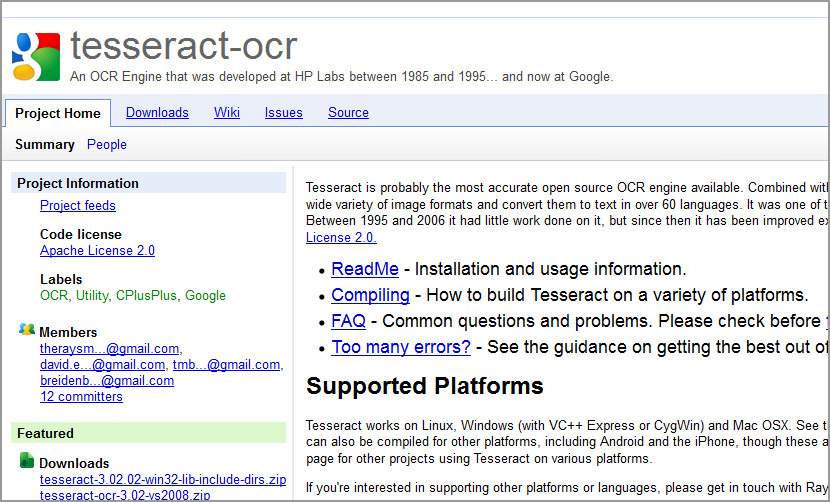The image size is (830, 502).
Task: Open the People sub-tab
Action: tap(107, 145)
